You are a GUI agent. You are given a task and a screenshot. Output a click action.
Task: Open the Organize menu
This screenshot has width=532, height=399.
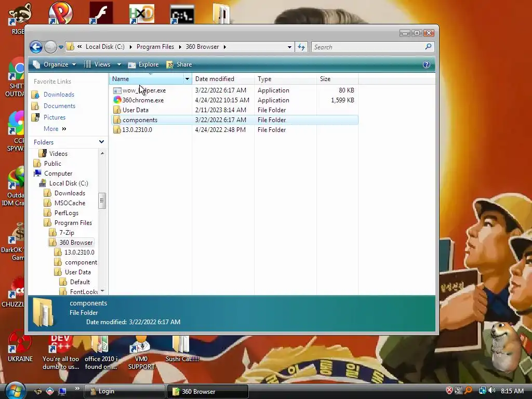point(54,64)
